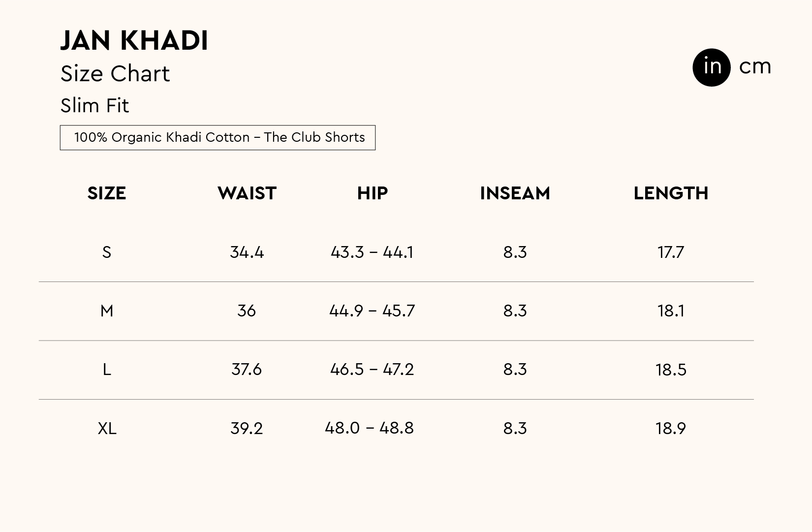Click the INSEAM column header

click(x=515, y=193)
